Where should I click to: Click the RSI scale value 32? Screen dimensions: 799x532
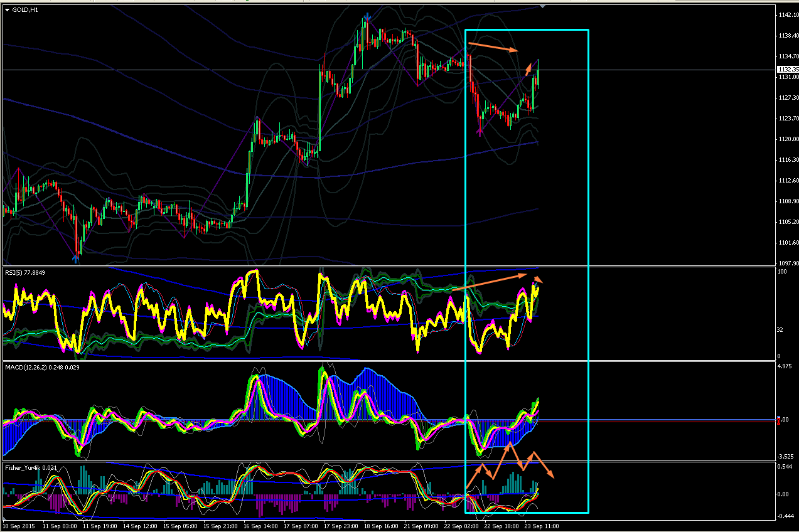(x=781, y=329)
